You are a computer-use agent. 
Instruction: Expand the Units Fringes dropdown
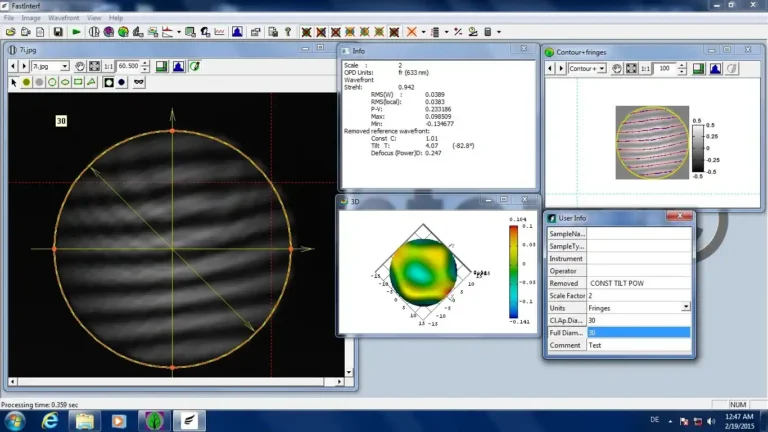click(x=686, y=307)
